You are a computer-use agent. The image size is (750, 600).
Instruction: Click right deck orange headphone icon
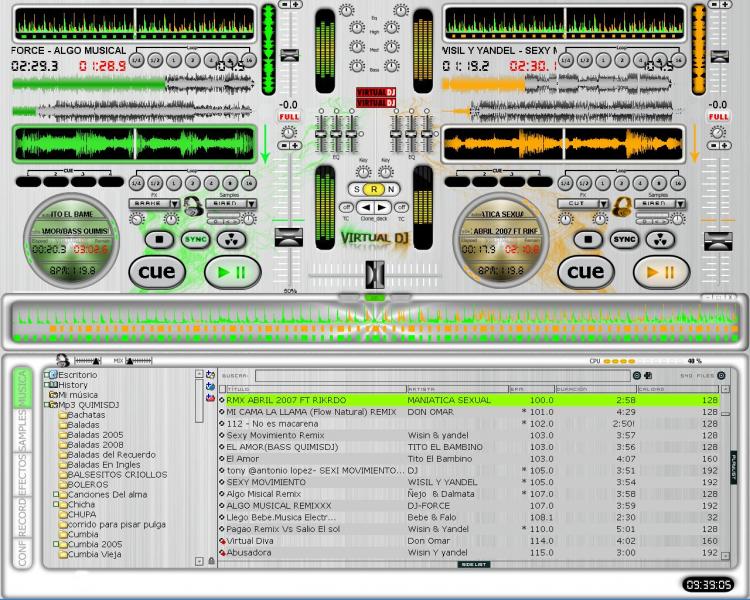pos(622,207)
